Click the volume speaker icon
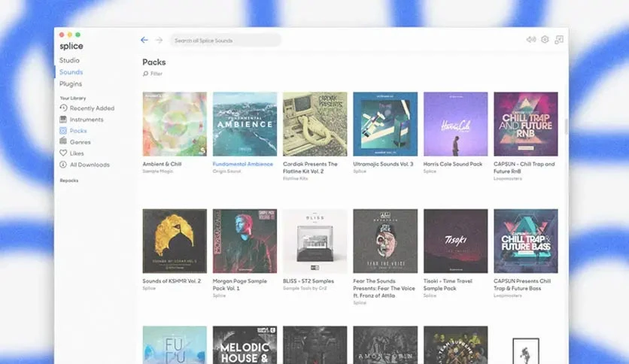The width and height of the screenshot is (629, 364). pos(531,39)
